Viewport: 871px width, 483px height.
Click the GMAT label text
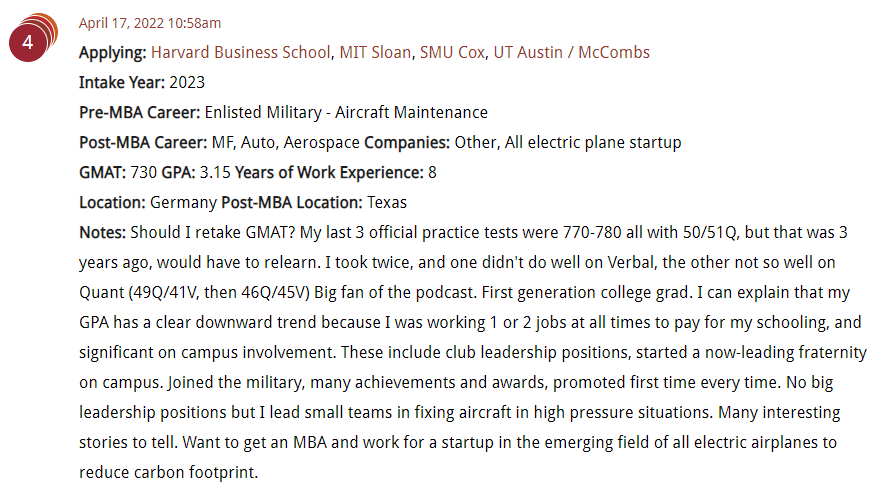pyautogui.click(x=103, y=172)
